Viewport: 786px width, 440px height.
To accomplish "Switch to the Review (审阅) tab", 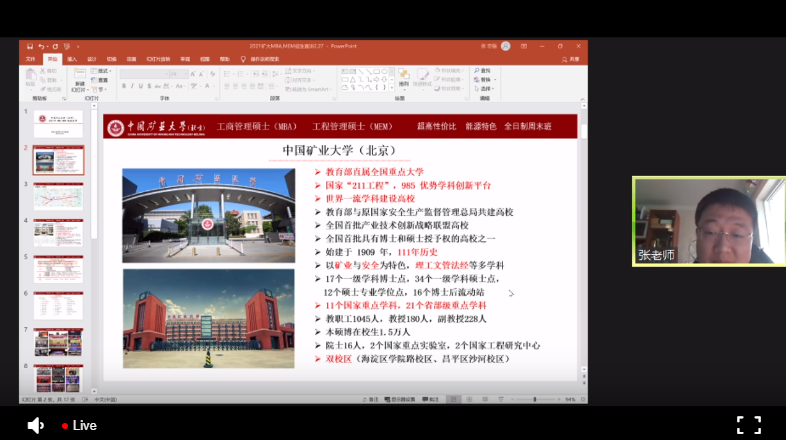I will pyautogui.click(x=185, y=59).
